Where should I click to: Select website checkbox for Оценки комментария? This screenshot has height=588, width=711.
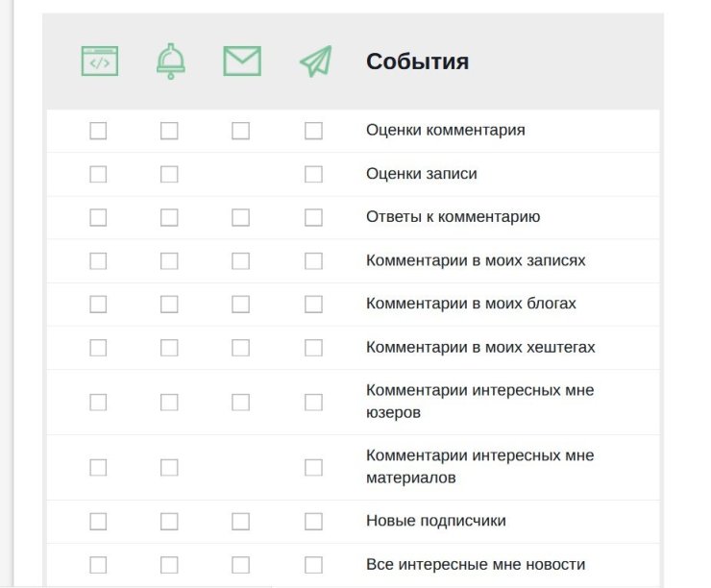(x=98, y=131)
